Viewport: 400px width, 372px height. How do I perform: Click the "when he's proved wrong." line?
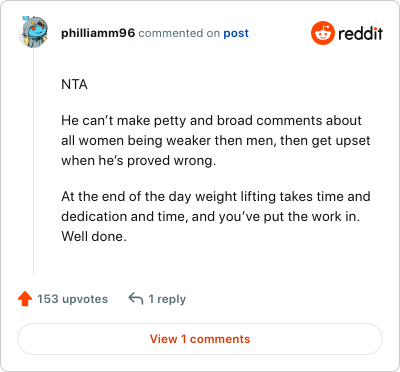[139, 161]
